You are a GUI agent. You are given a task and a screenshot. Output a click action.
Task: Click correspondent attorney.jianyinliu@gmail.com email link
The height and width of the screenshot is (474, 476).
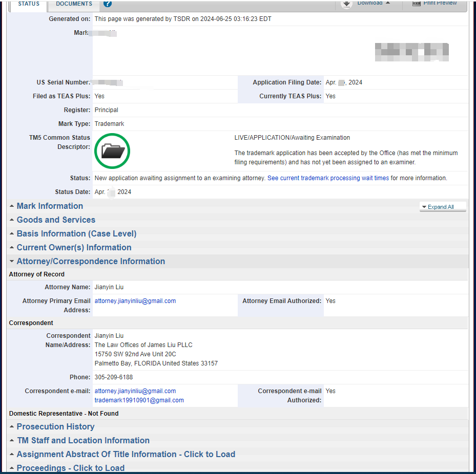coord(135,391)
